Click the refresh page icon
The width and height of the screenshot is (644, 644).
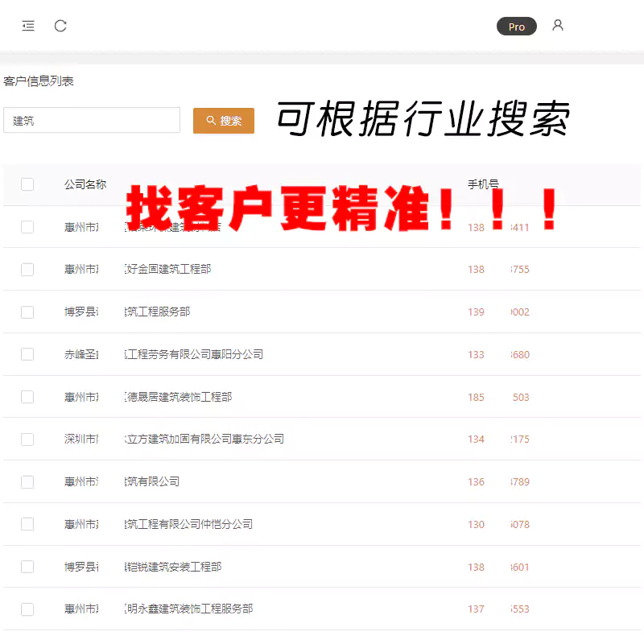[x=60, y=27]
